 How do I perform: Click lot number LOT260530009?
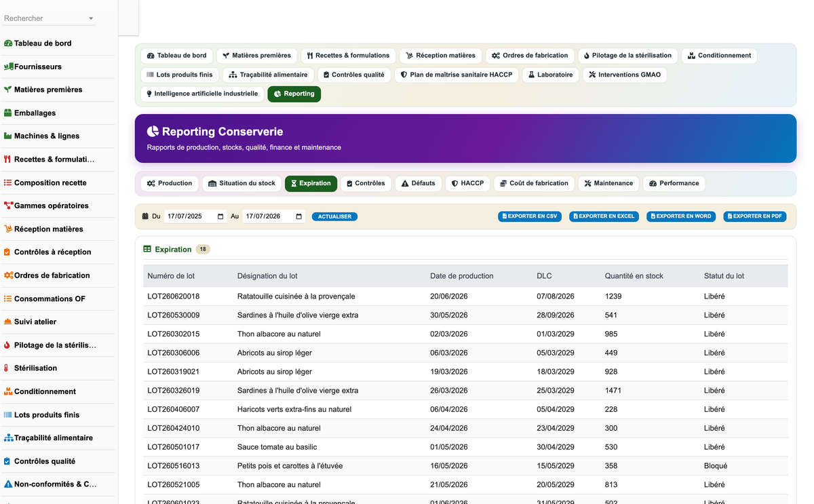coord(174,315)
